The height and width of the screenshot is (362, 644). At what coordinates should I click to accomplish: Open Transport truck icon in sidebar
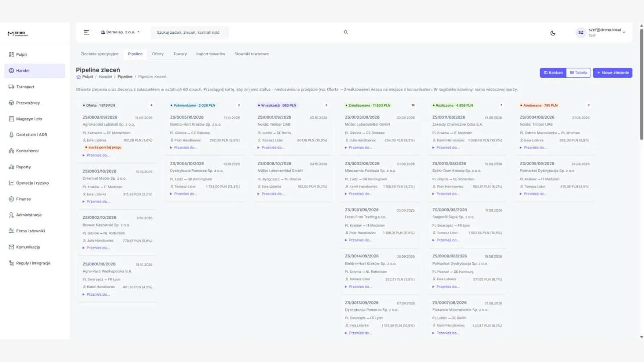(11, 87)
